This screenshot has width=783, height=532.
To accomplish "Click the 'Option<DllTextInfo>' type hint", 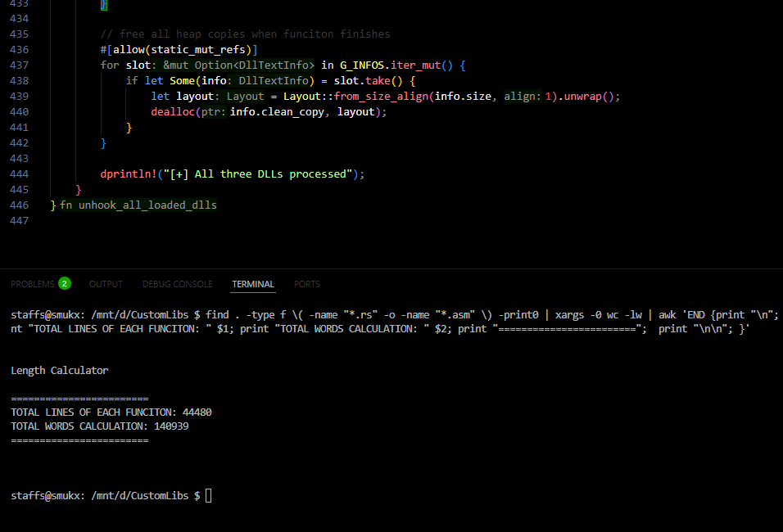I will (255, 65).
